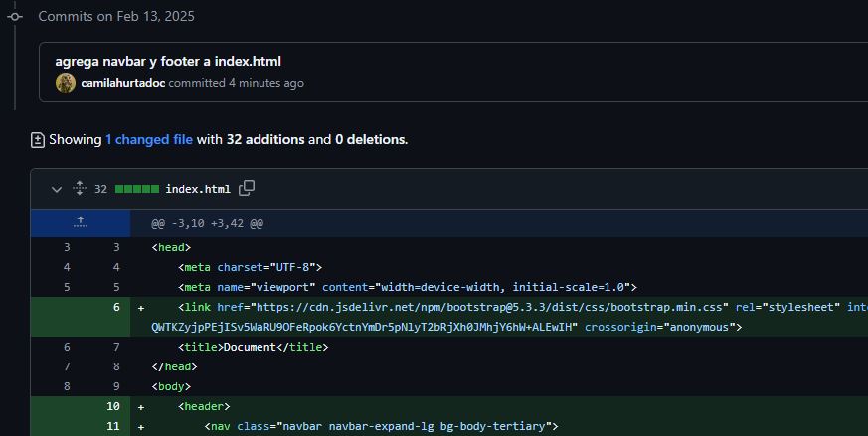
Task: Open the camilahurtadoc author profile link
Action: click(123, 83)
